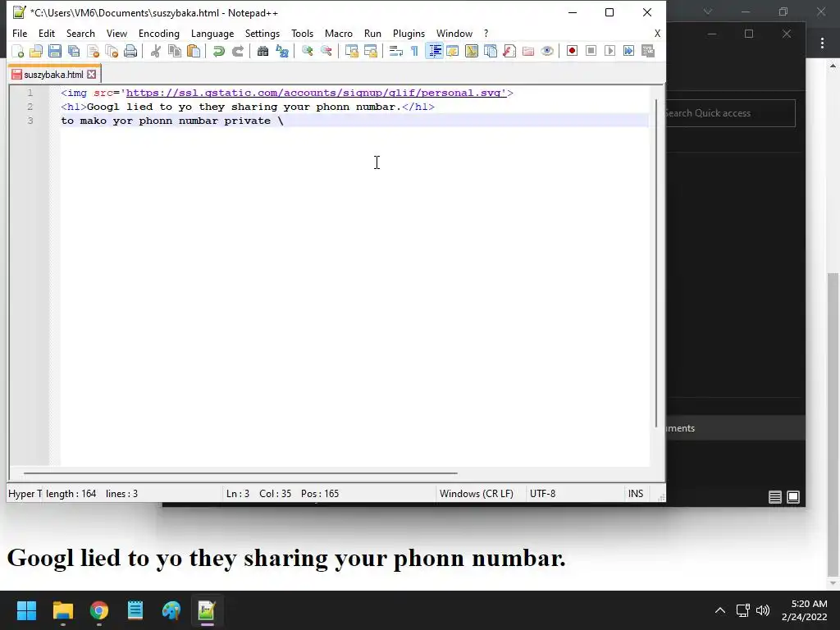Click the Replace toolbar icon

pos(282,51)
